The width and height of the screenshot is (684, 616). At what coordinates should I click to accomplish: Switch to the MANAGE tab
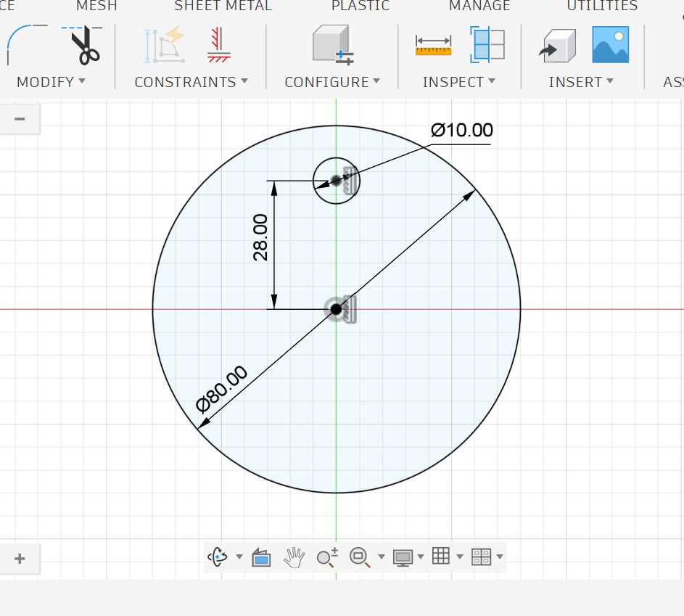[479, 5]
